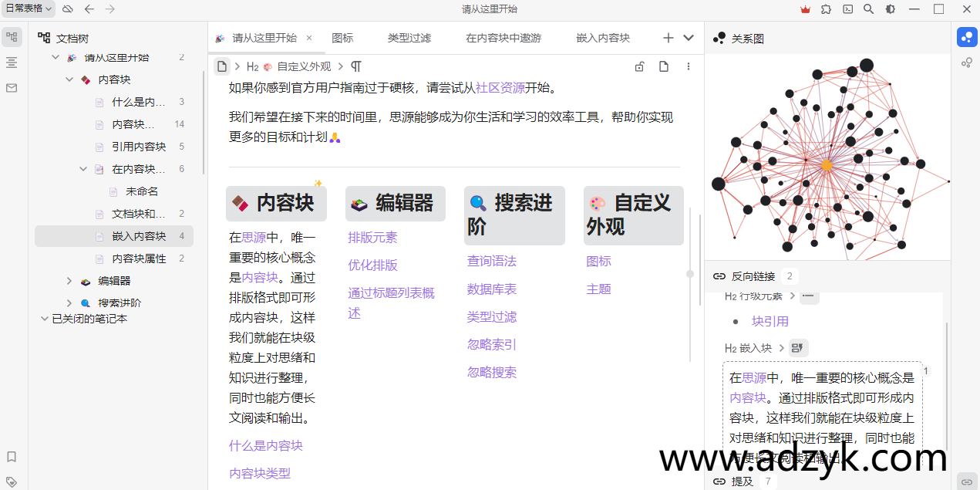Viewport: 980px width, 490px height.
Task: Click the 查询语法 link under 搜索进阶
Action: click(491, 261)
